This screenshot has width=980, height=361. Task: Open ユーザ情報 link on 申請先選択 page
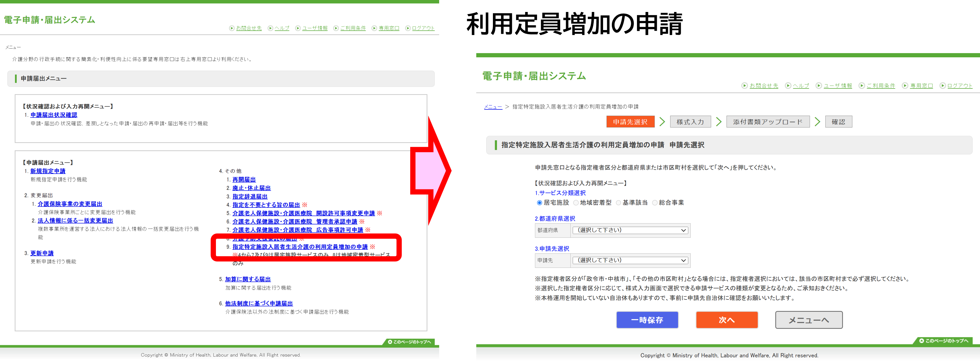[x=838, y=86]
